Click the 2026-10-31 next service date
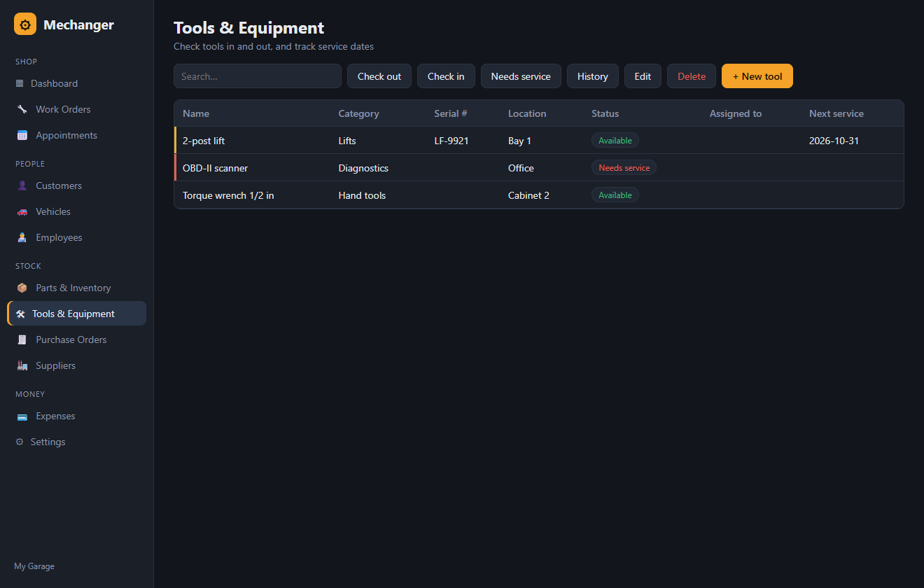The width and height of the screenshot is (924, 588). (834, 141)
